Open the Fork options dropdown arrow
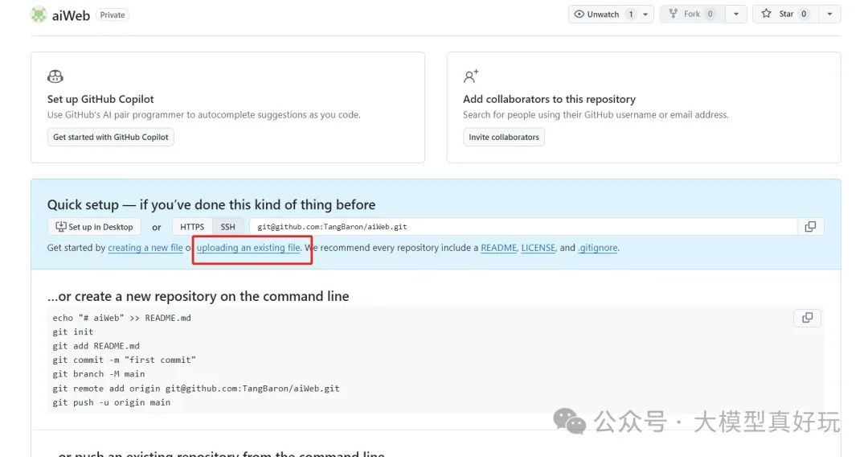The image size is (868, 457). coord(736,14)
